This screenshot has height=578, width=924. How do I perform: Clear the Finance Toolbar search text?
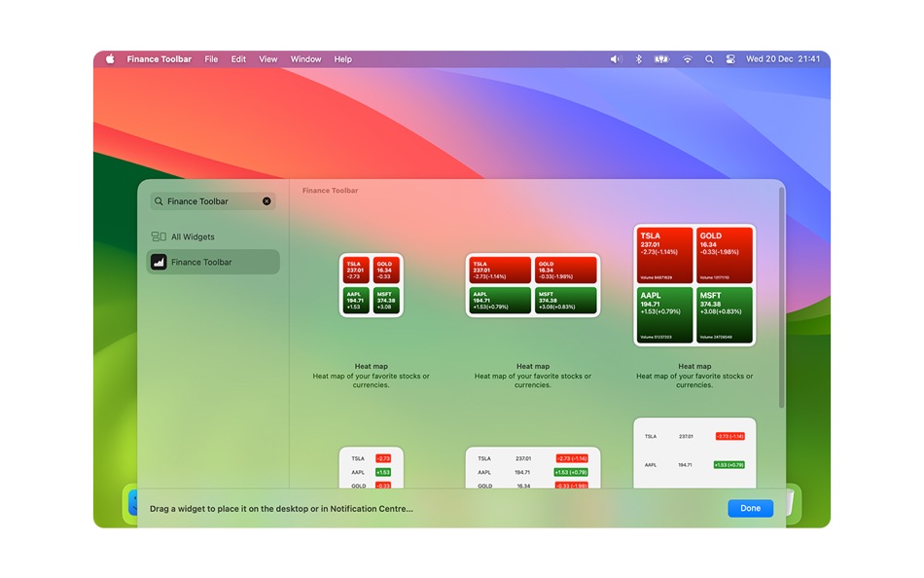[267, 201]
